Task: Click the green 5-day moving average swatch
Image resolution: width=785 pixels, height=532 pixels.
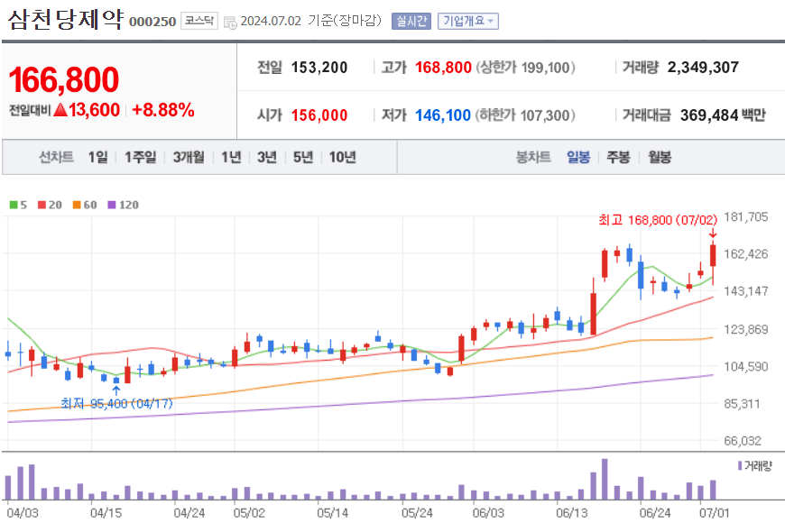Action: pos(14,205)
